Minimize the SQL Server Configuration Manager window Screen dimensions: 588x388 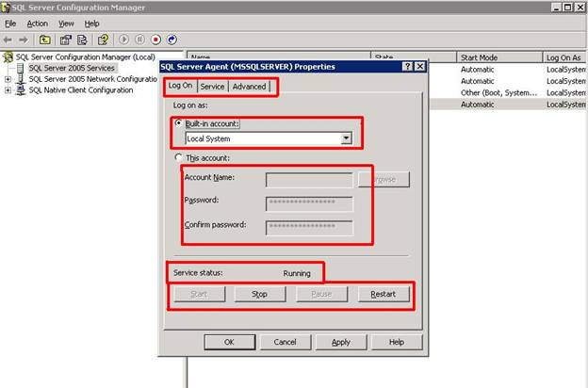(557, 8)
